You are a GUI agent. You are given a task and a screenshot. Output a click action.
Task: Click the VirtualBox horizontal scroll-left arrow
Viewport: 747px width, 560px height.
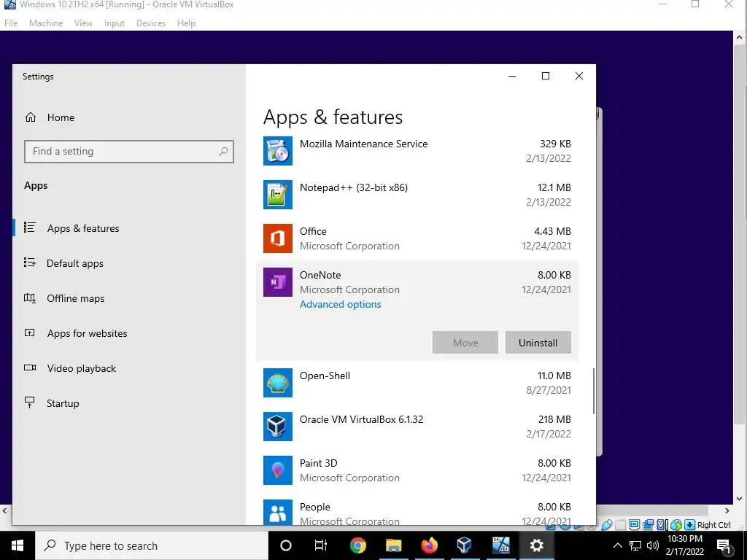(5, 510)
